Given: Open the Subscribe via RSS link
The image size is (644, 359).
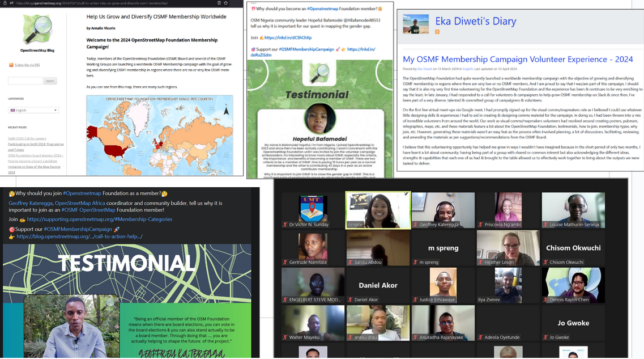Looking at the screenshot, I should (27, 65).
